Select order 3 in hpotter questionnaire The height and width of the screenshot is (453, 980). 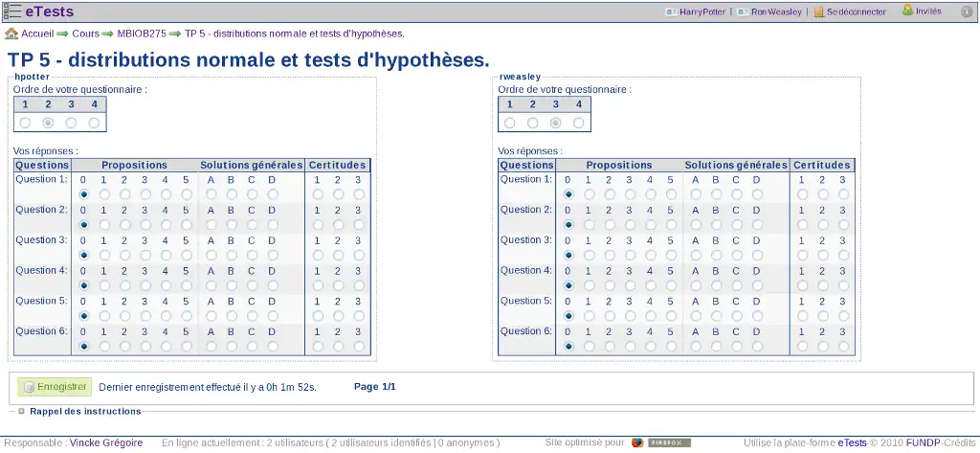point(71,124)
